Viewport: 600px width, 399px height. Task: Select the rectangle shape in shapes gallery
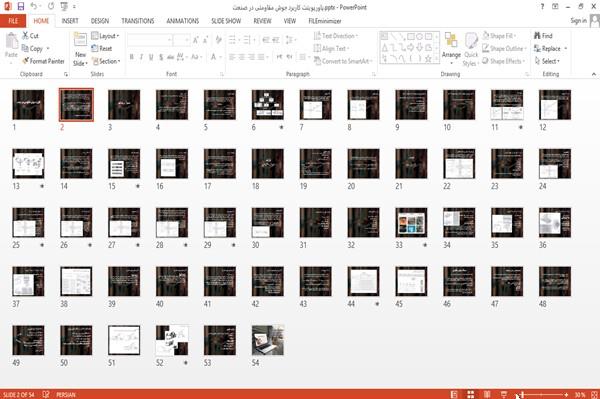[411, 37]
